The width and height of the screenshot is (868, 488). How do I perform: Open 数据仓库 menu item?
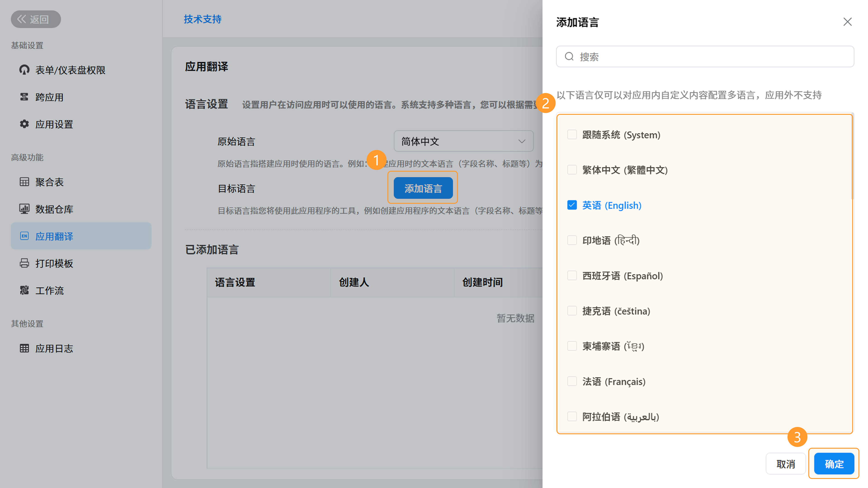coord(81,209)
